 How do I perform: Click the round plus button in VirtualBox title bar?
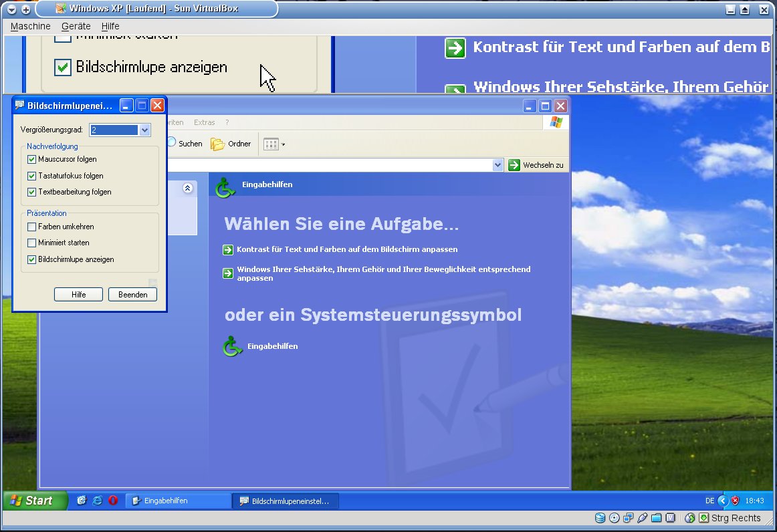coord(26,9)
